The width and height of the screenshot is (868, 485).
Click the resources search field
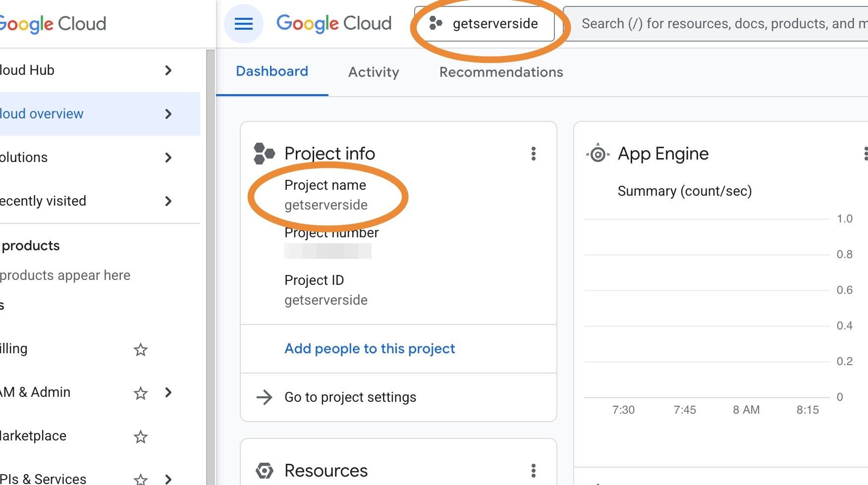718,23
